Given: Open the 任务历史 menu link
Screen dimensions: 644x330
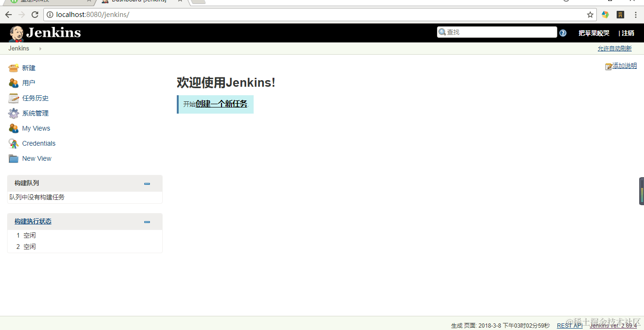Looking at the screenshot, I should (35, 98).
